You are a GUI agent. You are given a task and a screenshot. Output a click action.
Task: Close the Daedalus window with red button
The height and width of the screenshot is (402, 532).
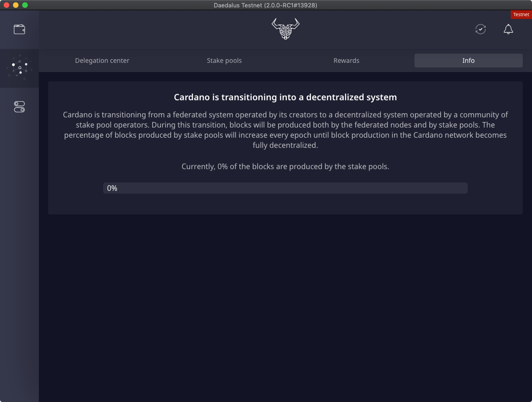pyautogui.click(x=6, y=5)
